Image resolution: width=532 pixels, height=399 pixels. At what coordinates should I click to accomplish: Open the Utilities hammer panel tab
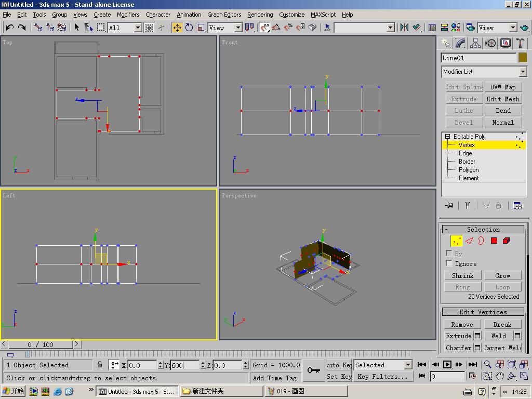tap(521, 43)
